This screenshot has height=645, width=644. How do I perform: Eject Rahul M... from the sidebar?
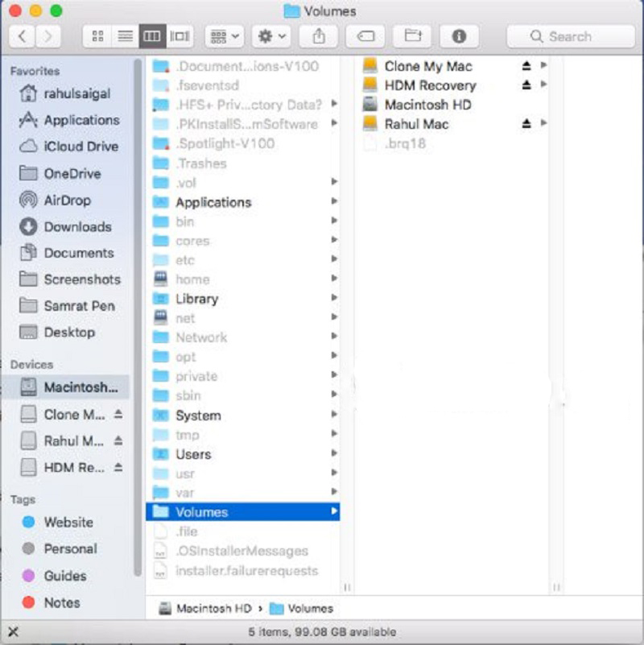pyautogui.click(x=118, y=440)
